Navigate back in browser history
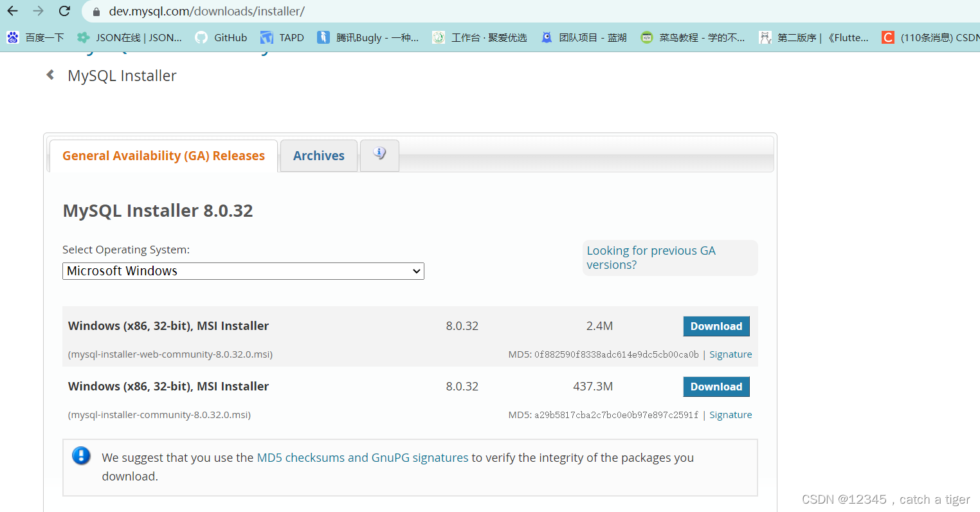This screenshot has height=512, width=980. point(12,11)
